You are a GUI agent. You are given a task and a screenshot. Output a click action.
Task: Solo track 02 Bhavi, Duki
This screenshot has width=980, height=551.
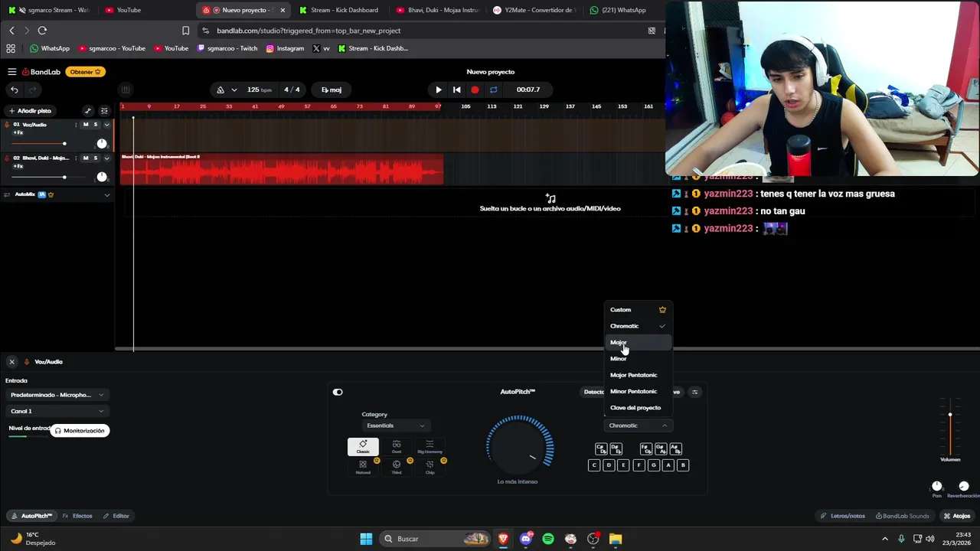coord(95,158)
